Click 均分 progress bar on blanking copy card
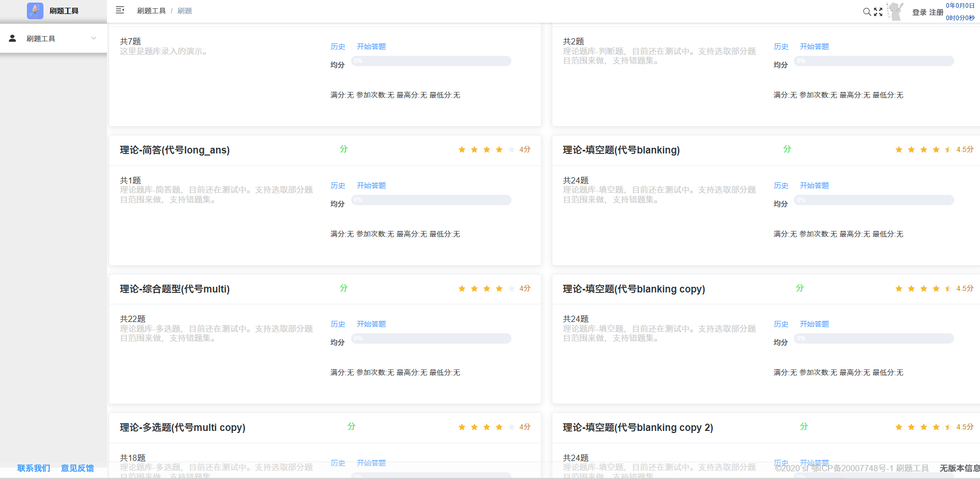Image resolution: width=980 pixels, height=479 pixels. click(874, 338)
